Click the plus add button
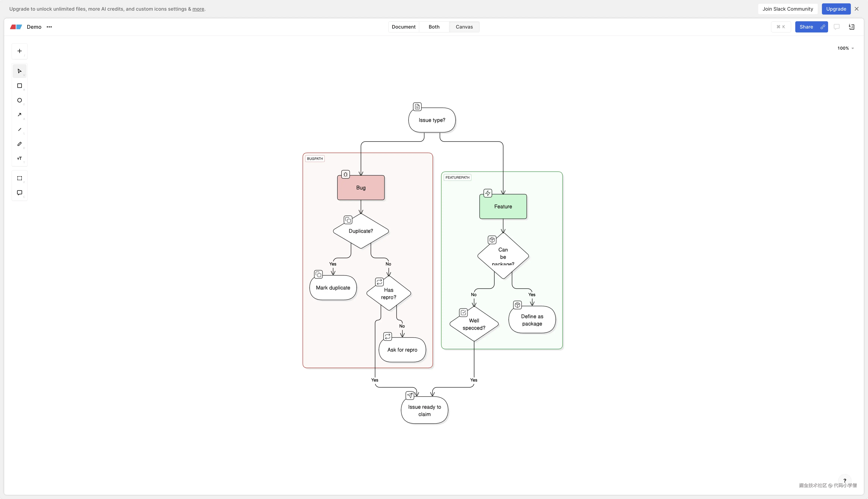 click(20, 51)
